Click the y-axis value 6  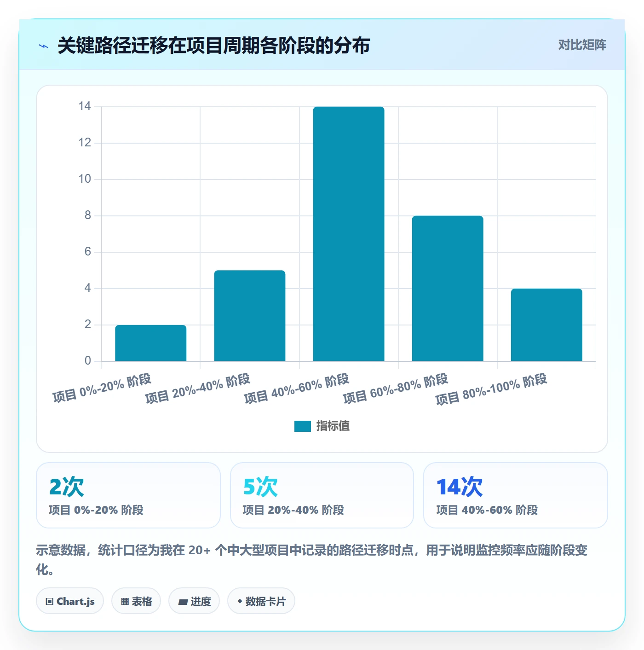(x=88, y=252)
